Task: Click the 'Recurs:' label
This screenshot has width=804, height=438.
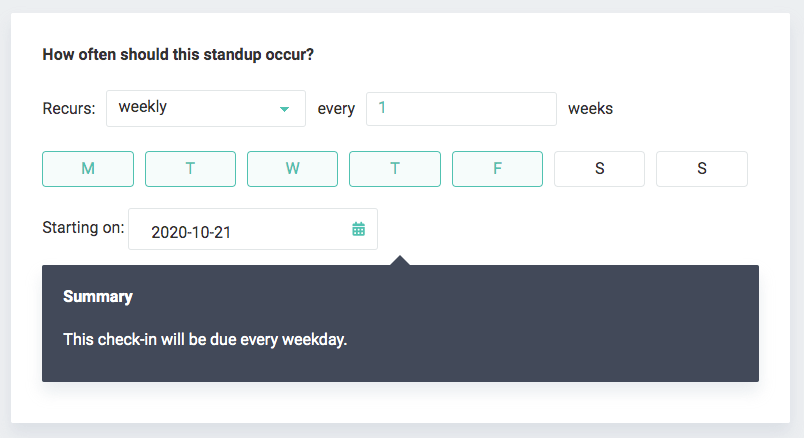Action: coord(69,109)
